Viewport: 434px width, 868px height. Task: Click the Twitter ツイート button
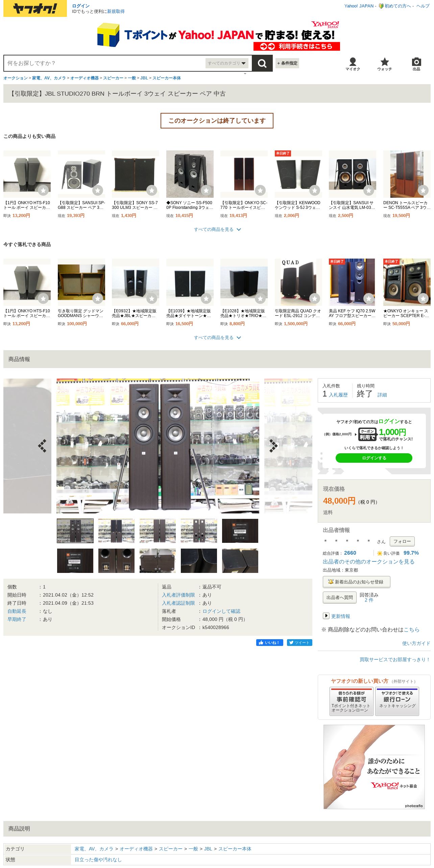pyautogui.click(x=299, y=643)
